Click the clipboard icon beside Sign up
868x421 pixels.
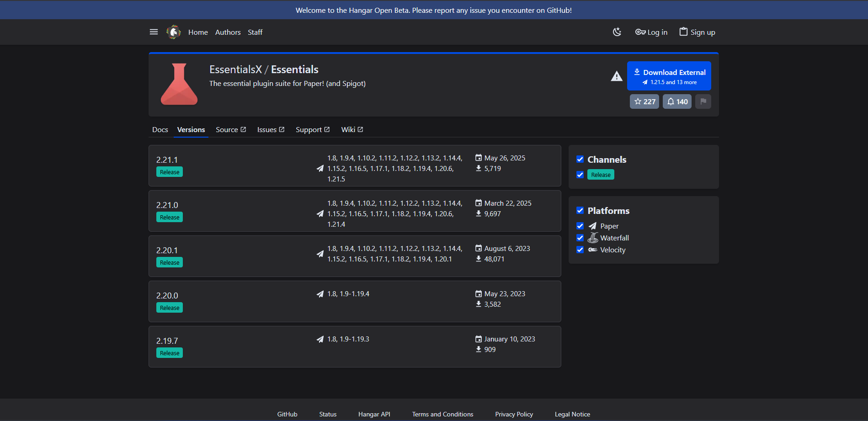pos(683,32)
